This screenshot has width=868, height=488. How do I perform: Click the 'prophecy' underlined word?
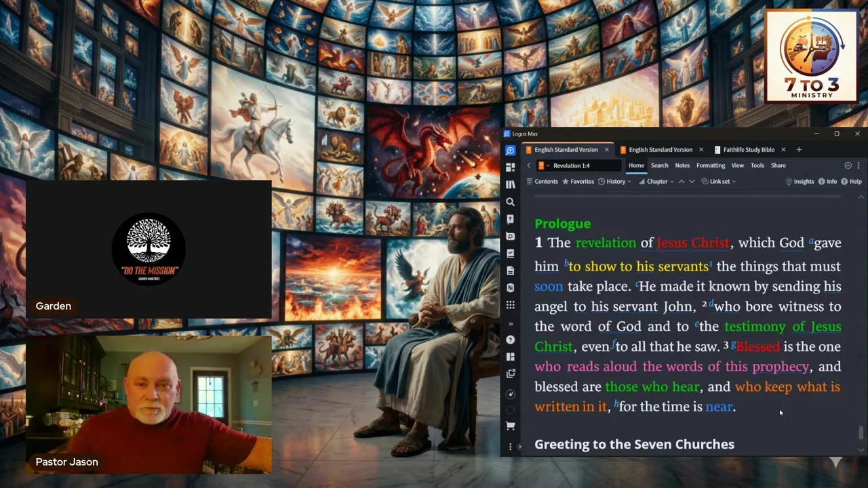pos(781,367)
